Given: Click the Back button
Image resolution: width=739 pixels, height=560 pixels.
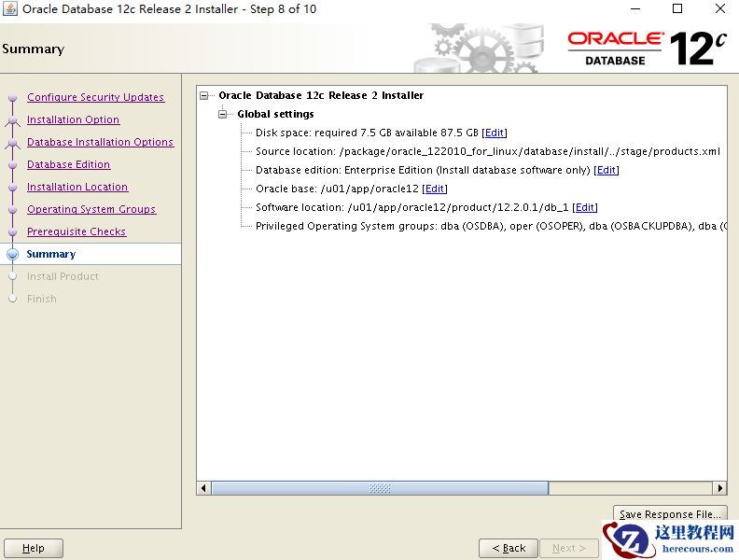Looking at the screenshot, I should [x=508, y=548].
